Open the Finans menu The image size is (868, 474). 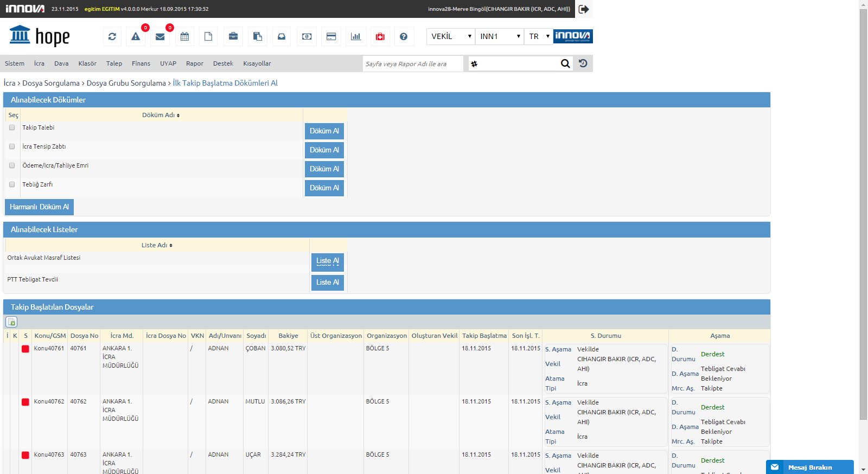[141, 63]
